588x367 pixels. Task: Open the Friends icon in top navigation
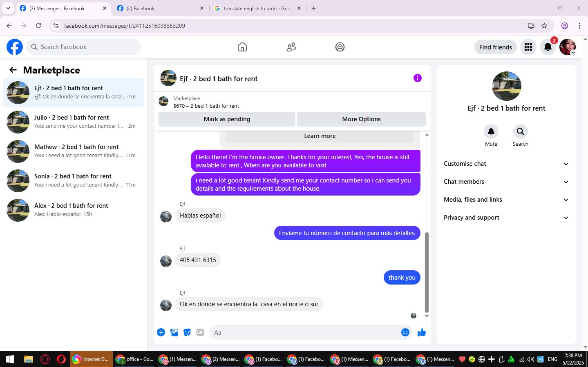point(291,47)
